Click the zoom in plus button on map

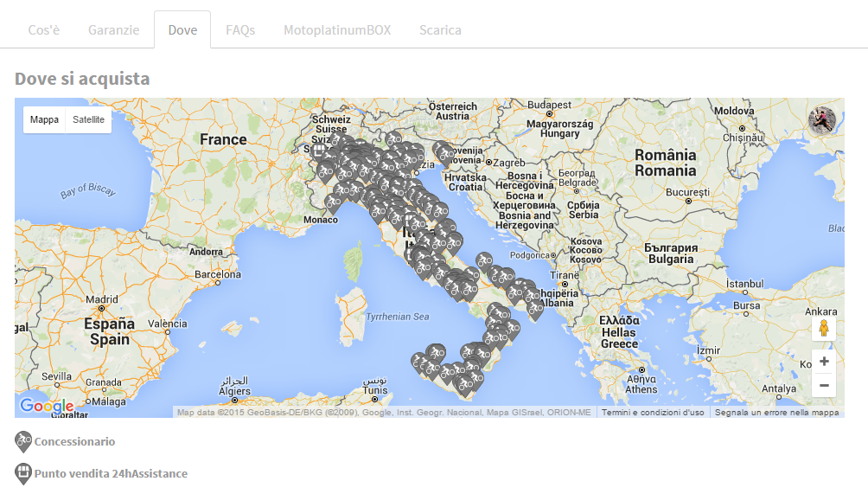(x=824, y=362)
